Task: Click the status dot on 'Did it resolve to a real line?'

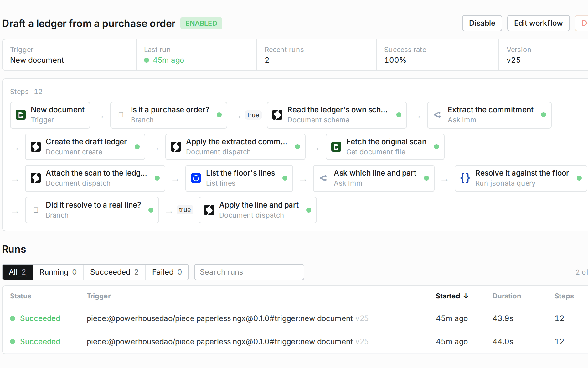Action: pyautogui.click(x=151, y=210)
